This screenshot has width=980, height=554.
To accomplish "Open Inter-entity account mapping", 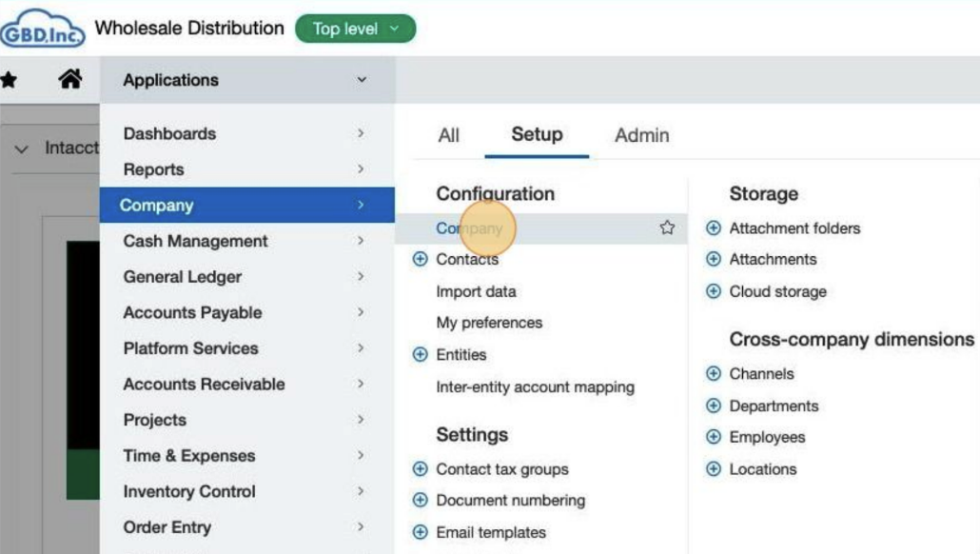I will (x=535, y=387).
